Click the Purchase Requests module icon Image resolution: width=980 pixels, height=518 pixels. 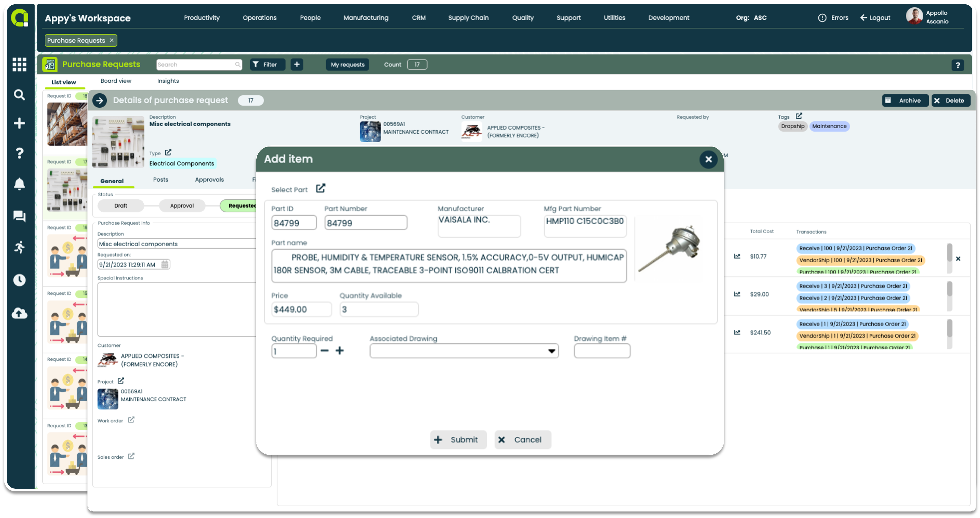[50, 64]
